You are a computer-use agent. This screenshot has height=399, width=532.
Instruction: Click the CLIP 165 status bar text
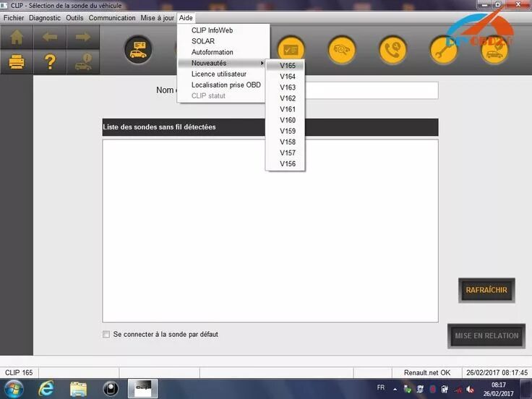click(x=19, y=372)
